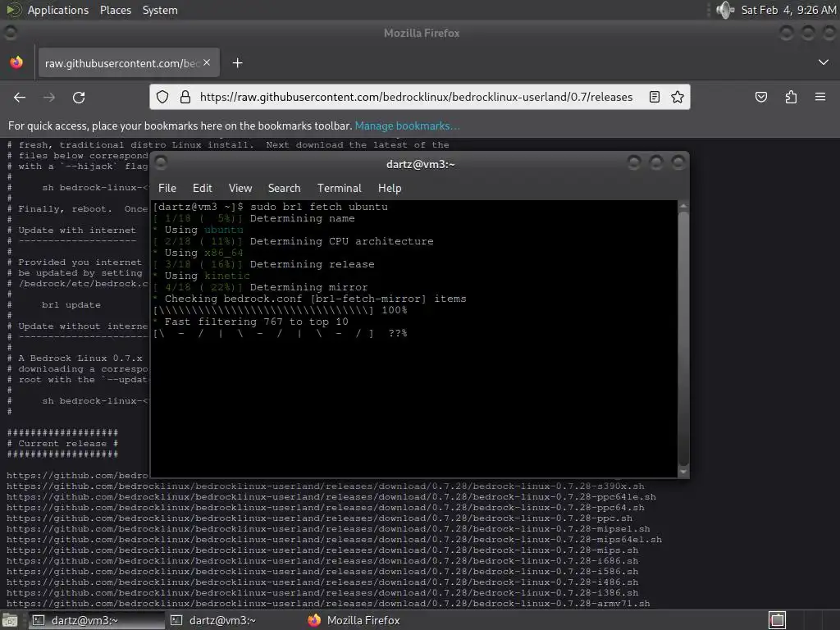Reload the page in Firefox
This screenshot has height=630, width=840.
point(79,97)
